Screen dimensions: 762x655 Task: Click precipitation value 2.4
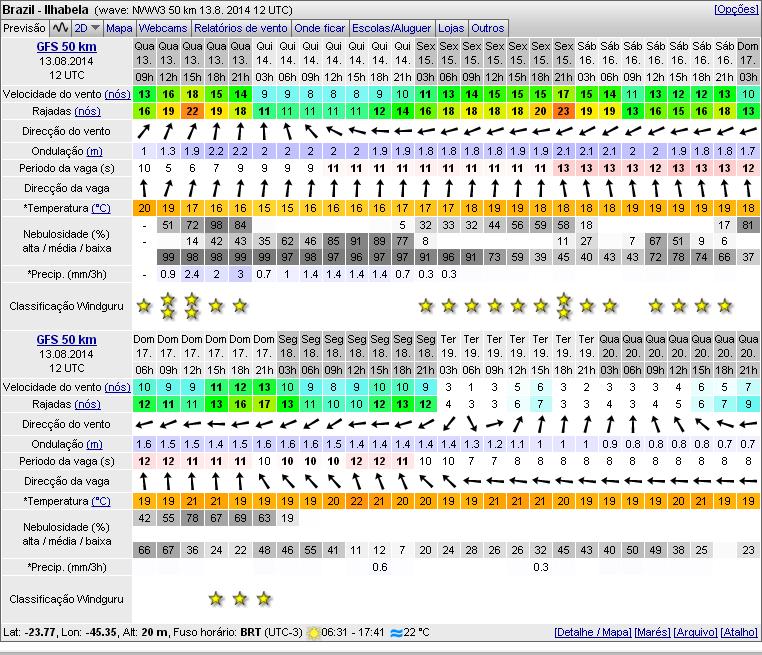click(x=192, y=274)
